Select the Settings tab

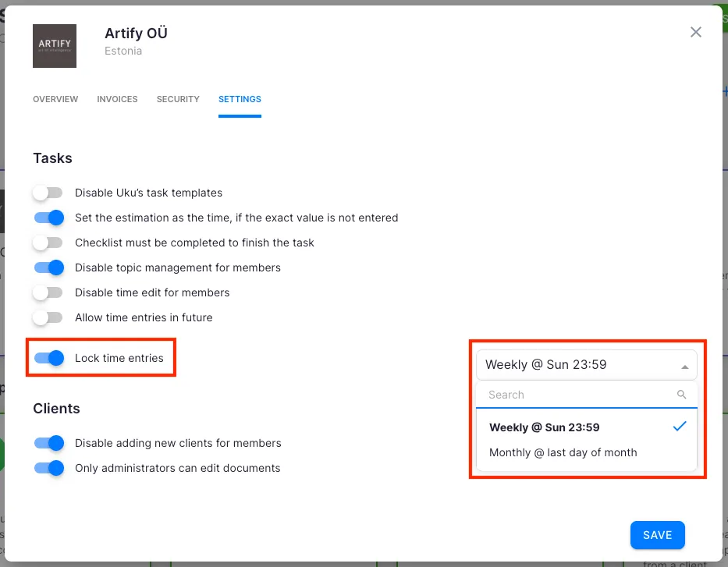240,100
